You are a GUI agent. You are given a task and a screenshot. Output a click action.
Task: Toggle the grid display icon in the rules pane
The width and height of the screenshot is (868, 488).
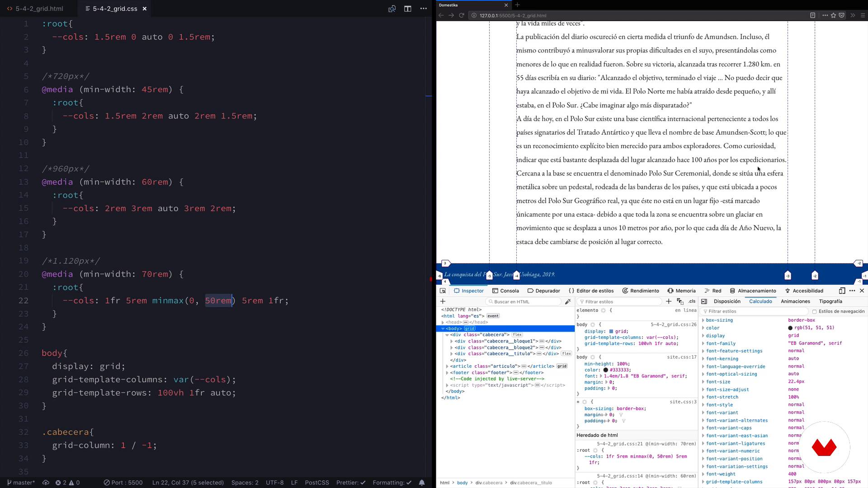click(x=611, y=331)
